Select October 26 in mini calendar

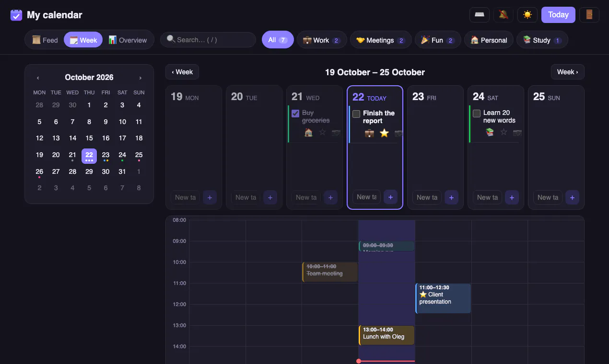point(39,171)
